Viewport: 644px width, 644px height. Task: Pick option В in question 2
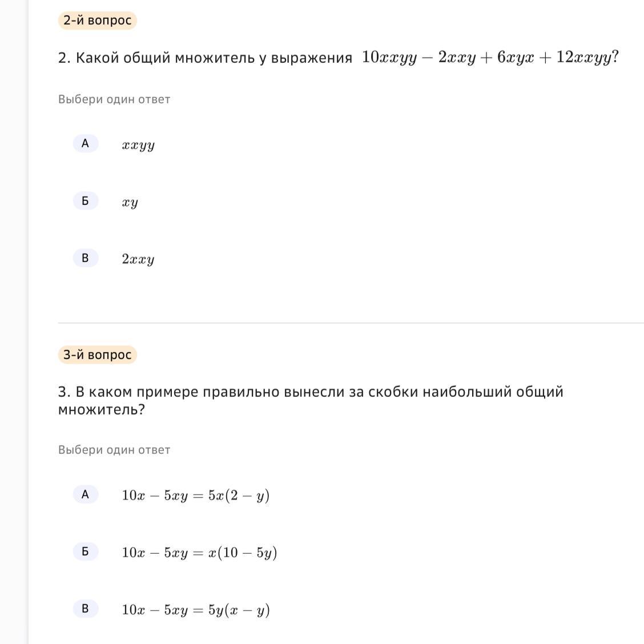point(85,258)
